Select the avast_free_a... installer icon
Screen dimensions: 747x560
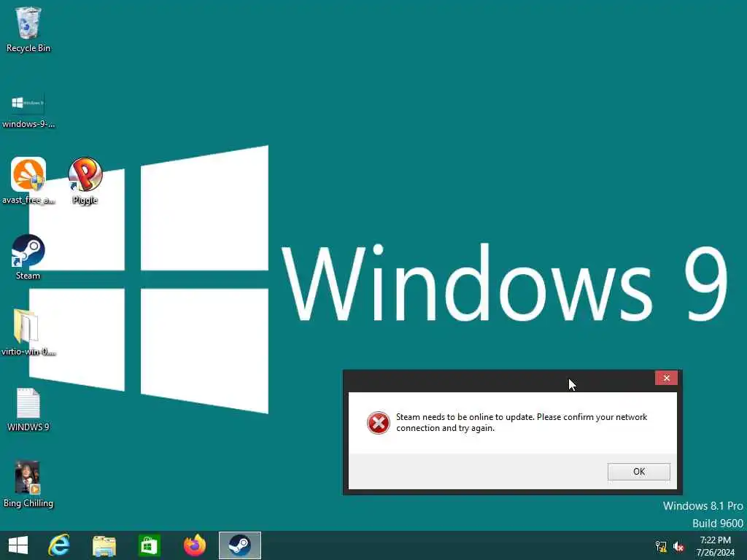point(28,181)
